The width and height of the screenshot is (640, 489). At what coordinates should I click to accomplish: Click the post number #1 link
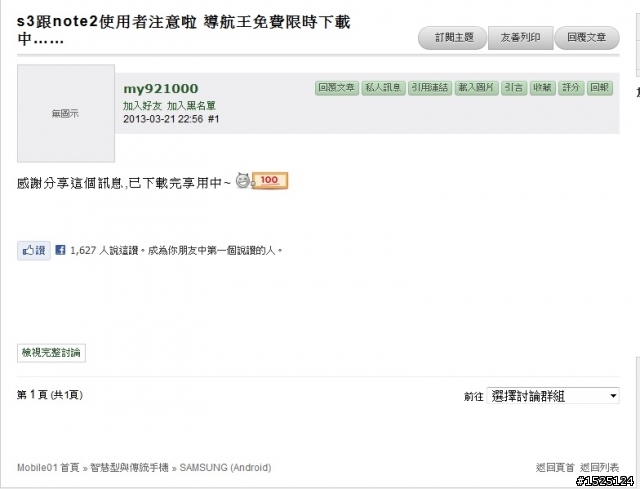[213, 119]
